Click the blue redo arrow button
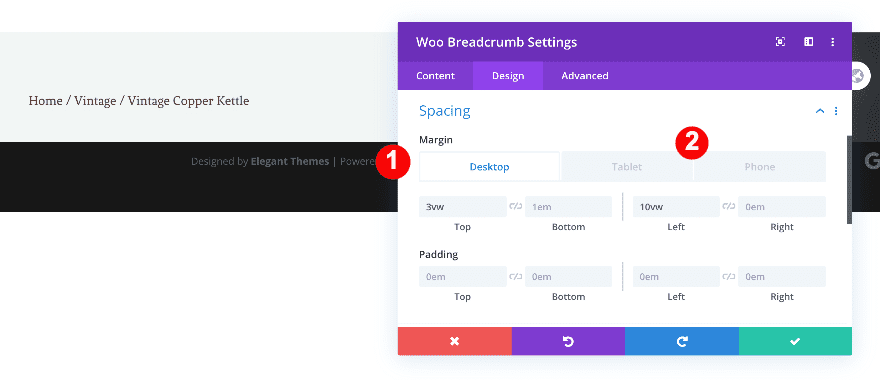 [x=682, y=341]
